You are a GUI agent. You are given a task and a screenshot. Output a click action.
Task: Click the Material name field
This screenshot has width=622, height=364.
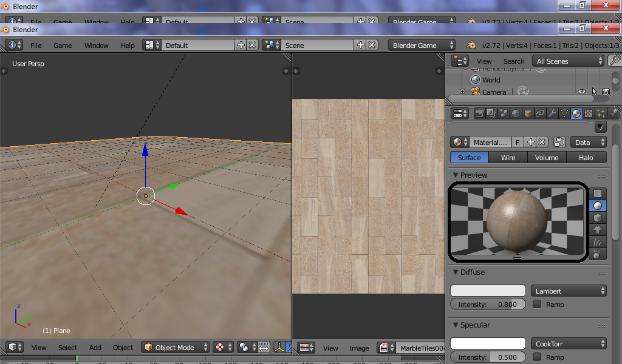pos(490,142)
